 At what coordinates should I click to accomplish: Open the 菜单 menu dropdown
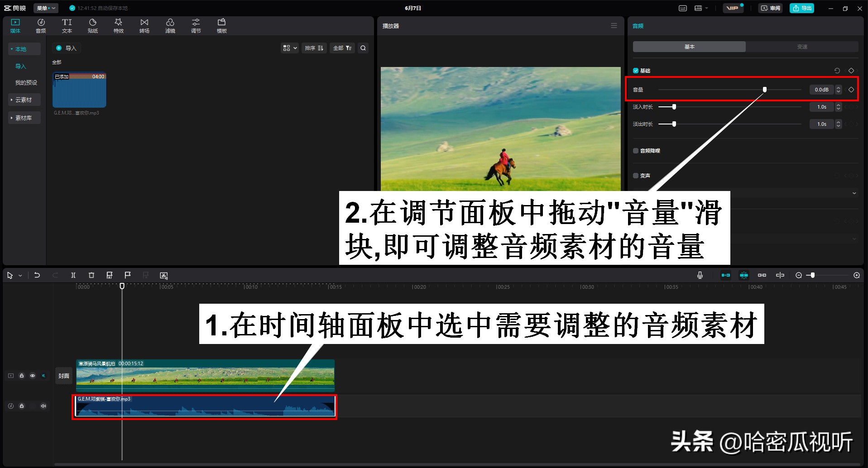45,8
